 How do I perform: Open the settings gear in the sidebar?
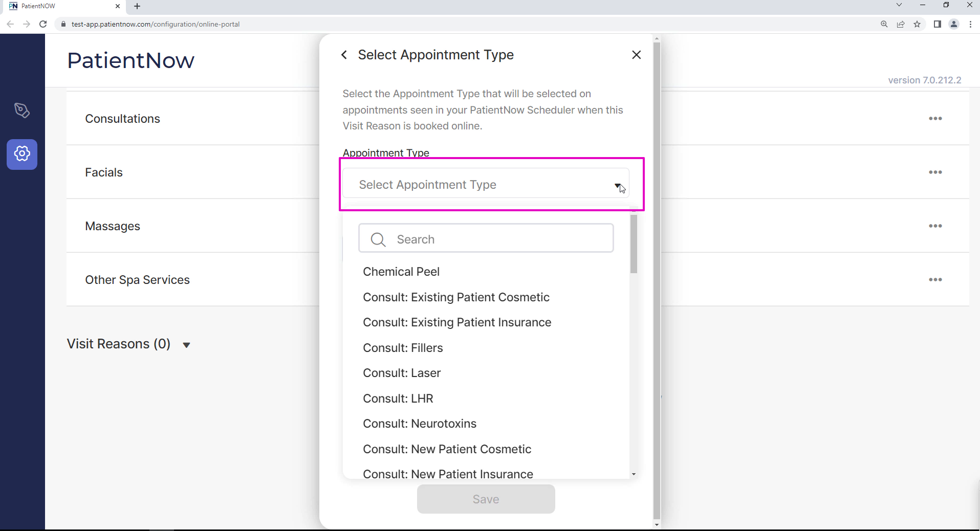click(22, 154)
